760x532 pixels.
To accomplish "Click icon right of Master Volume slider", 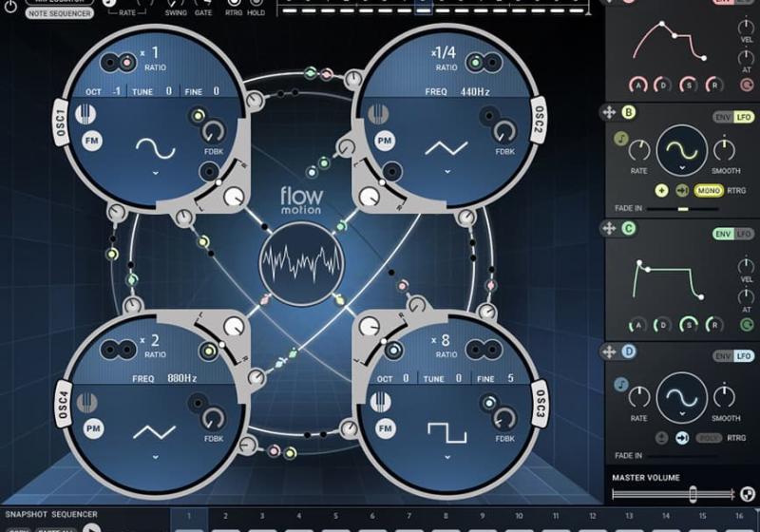I will point(748,494).
